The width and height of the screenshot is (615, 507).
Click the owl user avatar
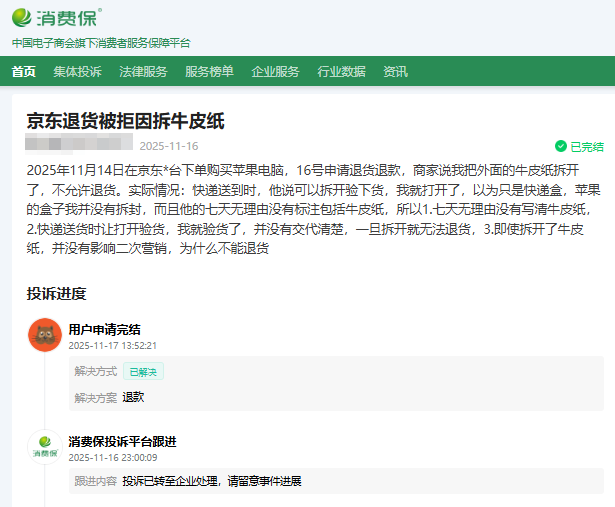pyautogui.click(x=44, y=334)
